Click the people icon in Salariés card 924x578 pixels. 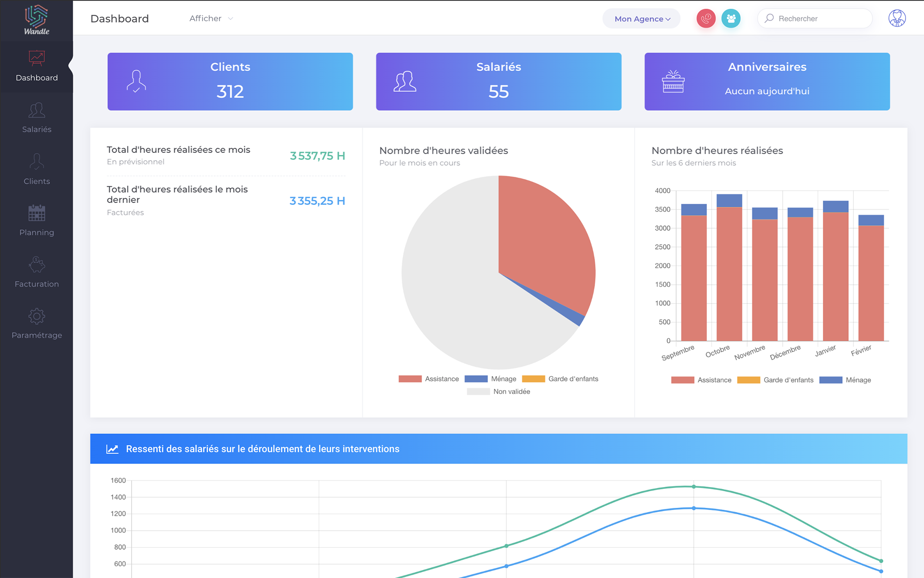(x=405, y=81)
